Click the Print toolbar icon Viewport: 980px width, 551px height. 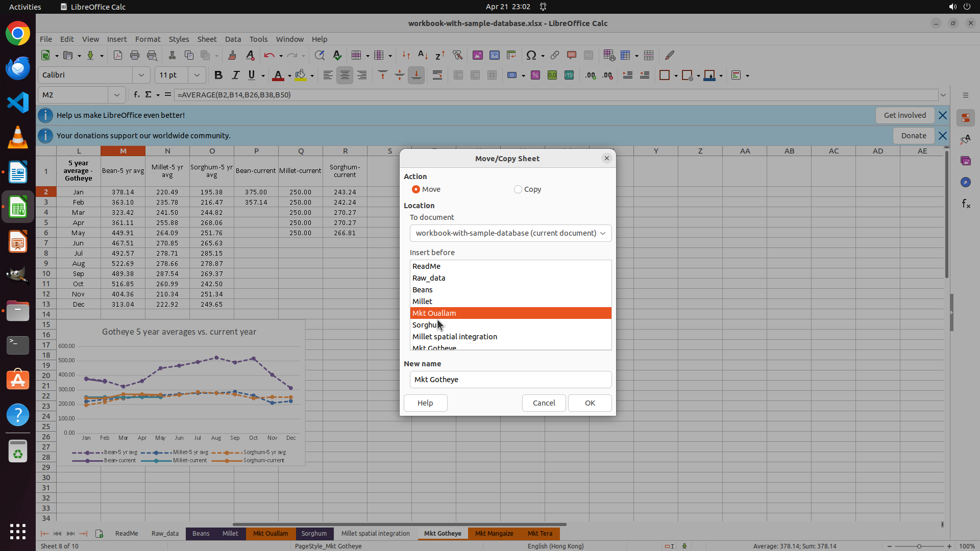pos(135,55)
